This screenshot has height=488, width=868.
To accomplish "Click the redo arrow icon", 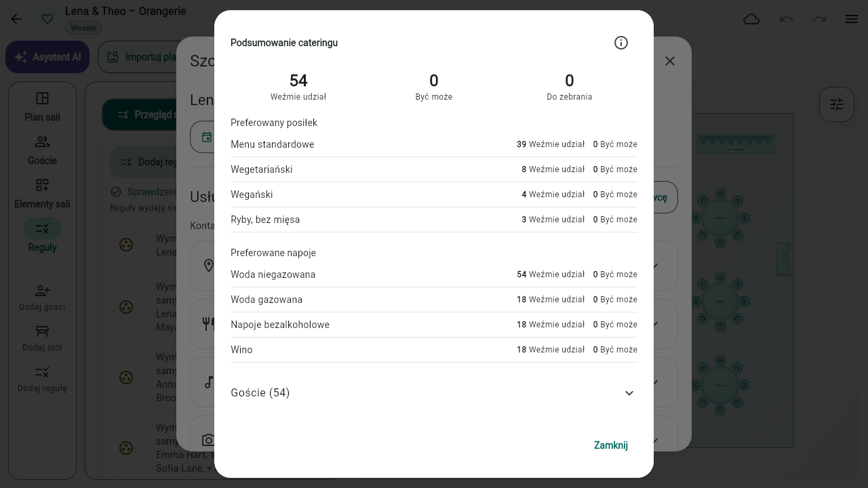I will coord(819,19).
